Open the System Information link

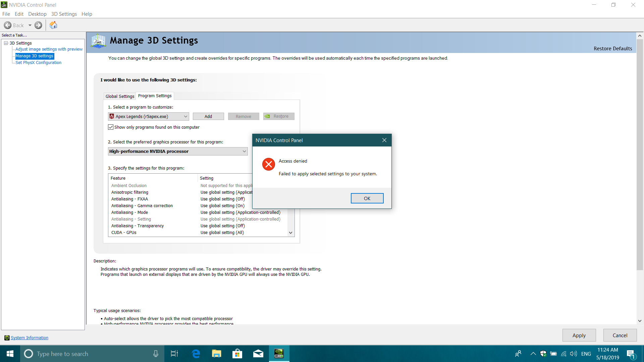(x=30, y=338)
